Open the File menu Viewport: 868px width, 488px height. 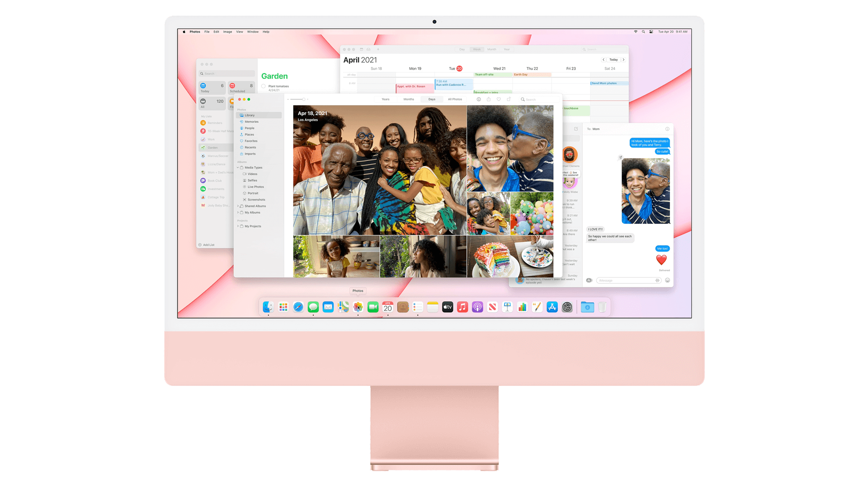[x=207, y=32]
